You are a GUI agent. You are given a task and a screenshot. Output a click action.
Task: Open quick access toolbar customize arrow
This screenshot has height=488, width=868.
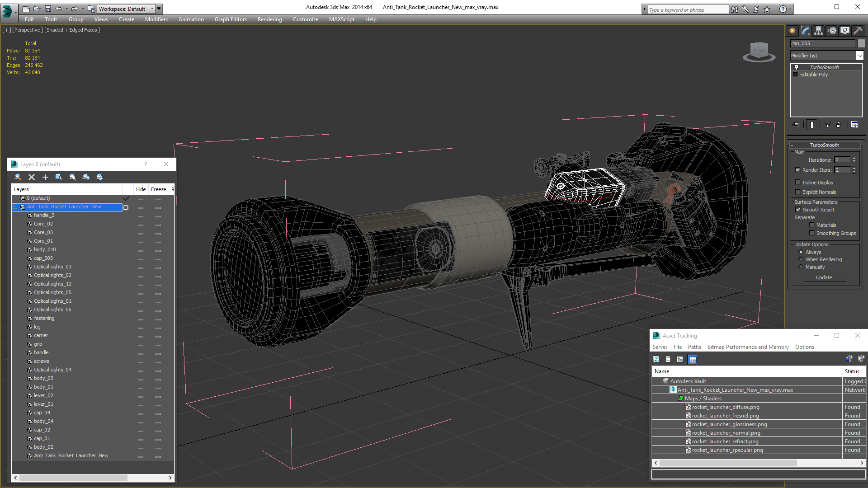click(159, 9)
